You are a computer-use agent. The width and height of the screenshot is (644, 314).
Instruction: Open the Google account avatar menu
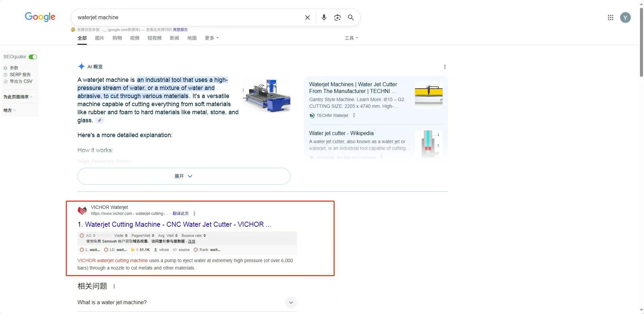pos(625,18)
